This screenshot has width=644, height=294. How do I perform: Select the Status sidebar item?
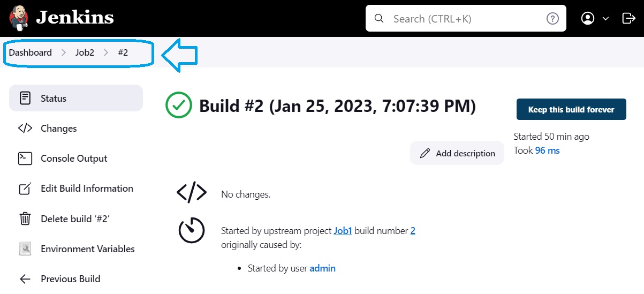pyautogui.click(x=76, y=98)
